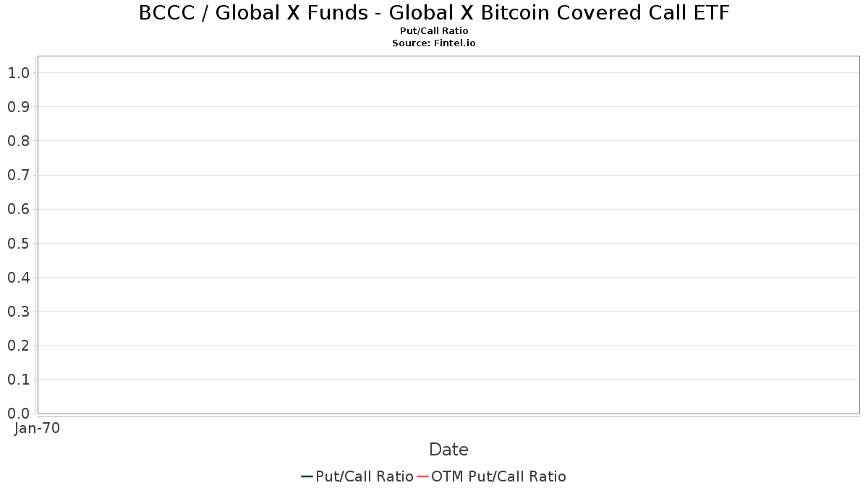
Task: Click the dark green Put/Call Ratio line swatch
Action: [x=307, y=476]
